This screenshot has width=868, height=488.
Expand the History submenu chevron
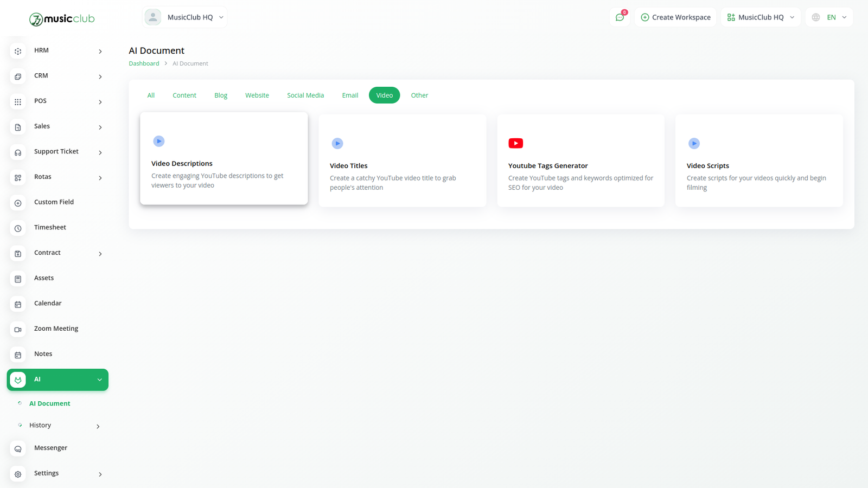pyautogui.click(x=98, y=427)
